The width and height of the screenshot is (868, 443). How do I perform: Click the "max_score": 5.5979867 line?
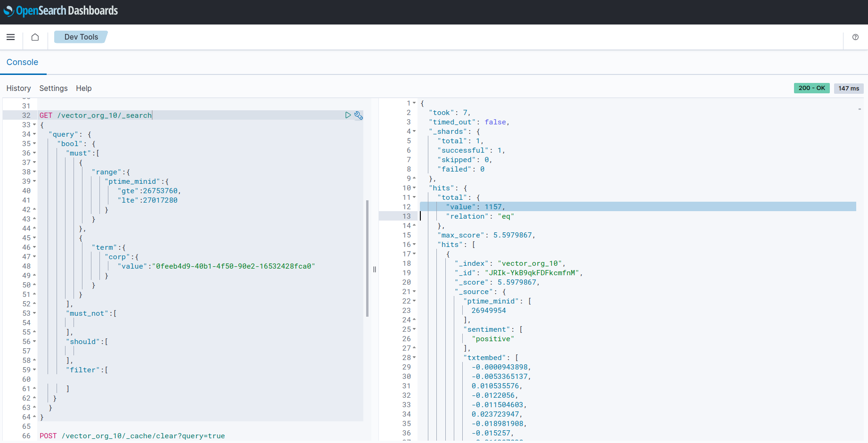486,235
